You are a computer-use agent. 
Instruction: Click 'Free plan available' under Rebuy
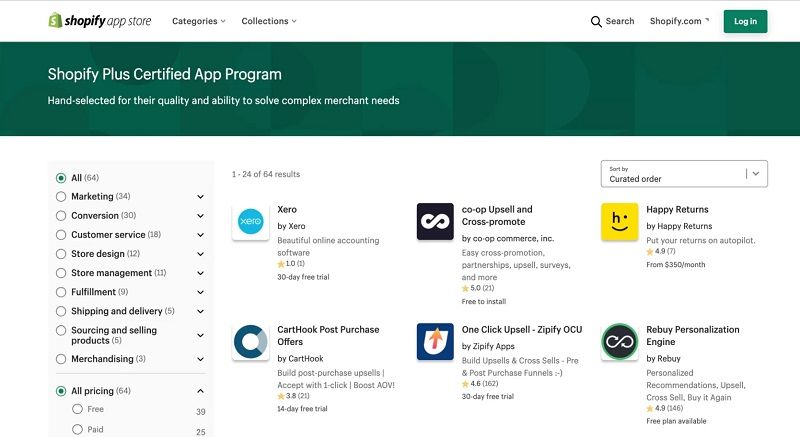click(x=676, y=421)
